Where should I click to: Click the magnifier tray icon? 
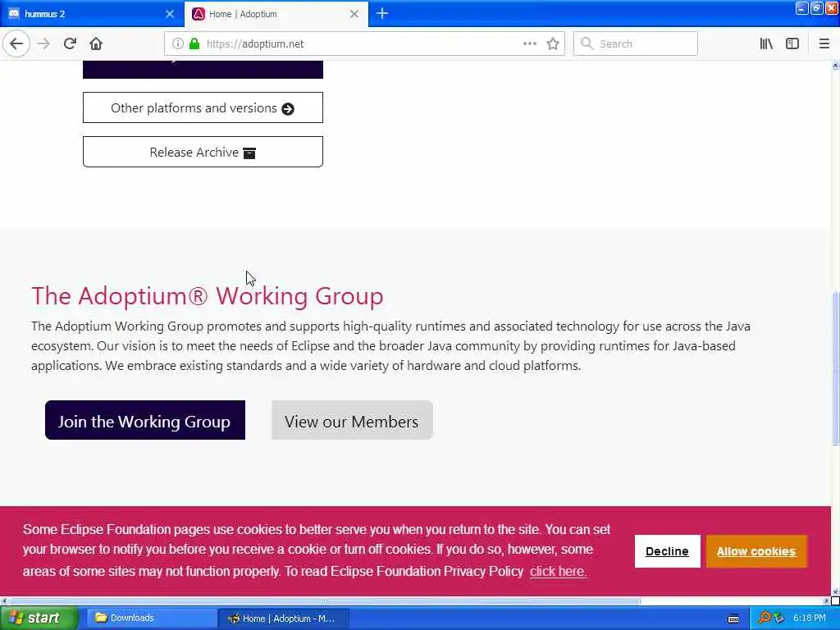[x=764, y=619]
